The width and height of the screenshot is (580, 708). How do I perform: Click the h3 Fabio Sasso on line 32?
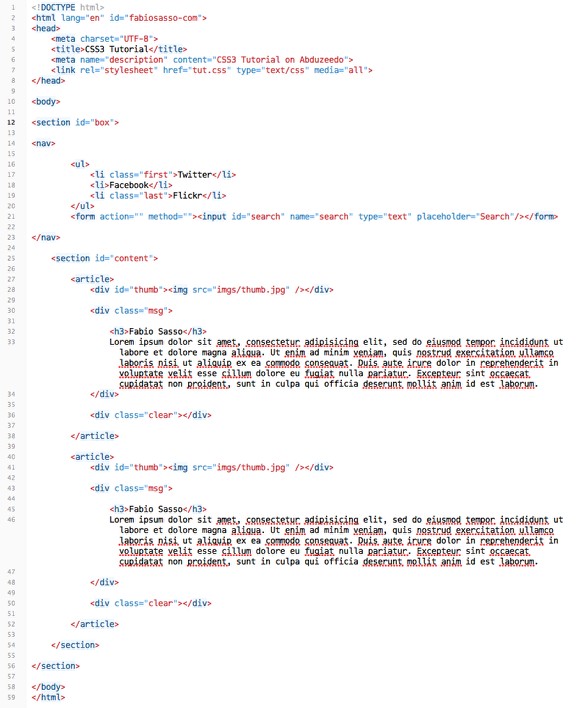point(158,331)
